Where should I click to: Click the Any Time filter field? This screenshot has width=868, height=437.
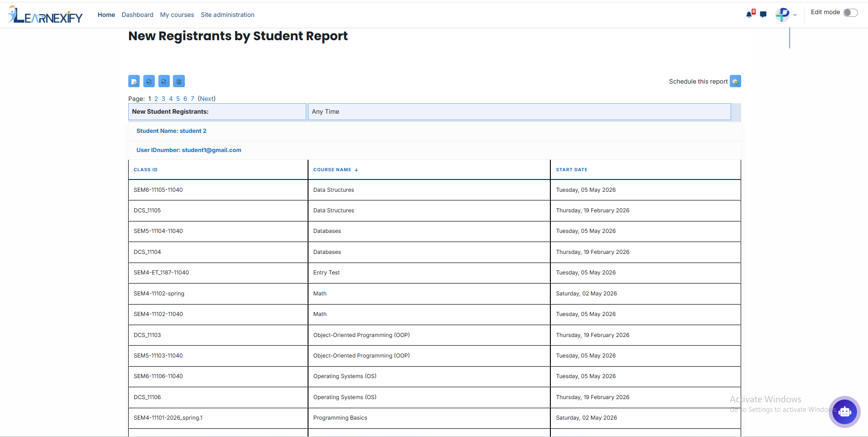pos(519,112)
